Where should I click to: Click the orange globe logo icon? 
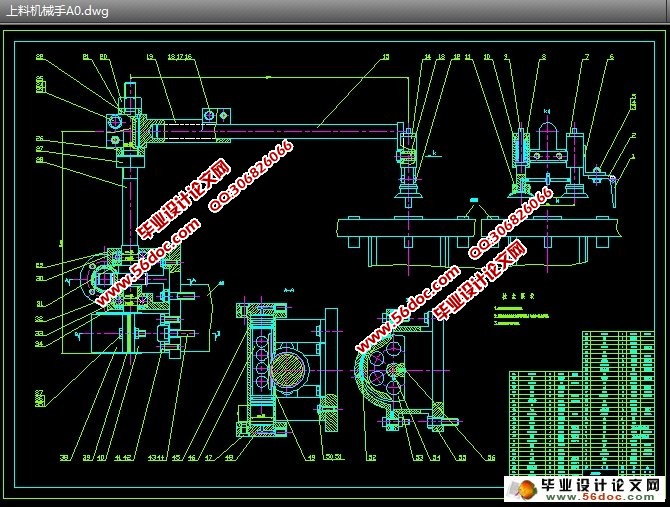tap(521, 488)
